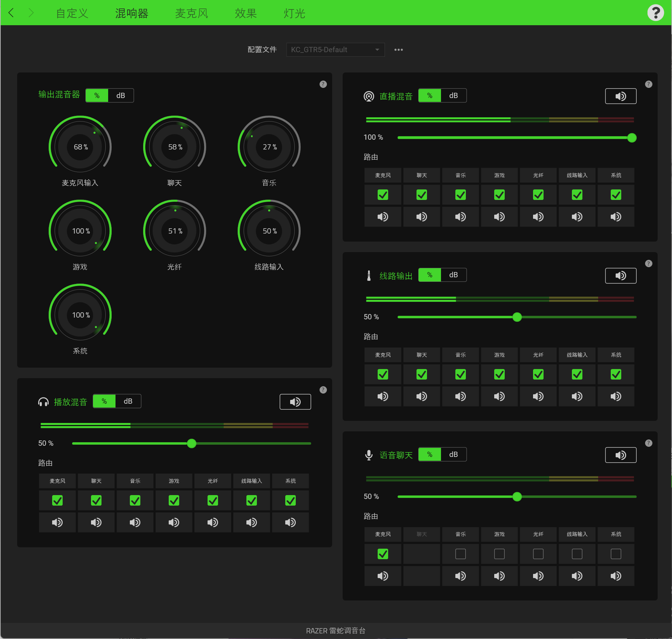This screenshot has height=639, width=672.
Task: Uncheck 游戏 routing in 线路输出
Action: pyautogui.click(x=499, y=374)
